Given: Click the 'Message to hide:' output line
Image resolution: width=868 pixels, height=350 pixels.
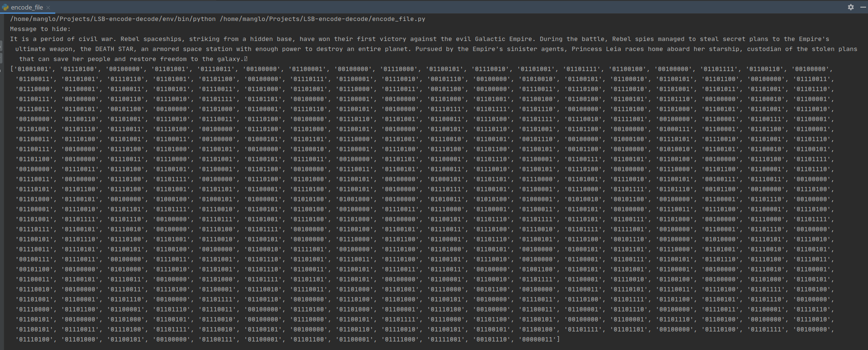Looking at the screenshot, I should (x=40, y=29).
